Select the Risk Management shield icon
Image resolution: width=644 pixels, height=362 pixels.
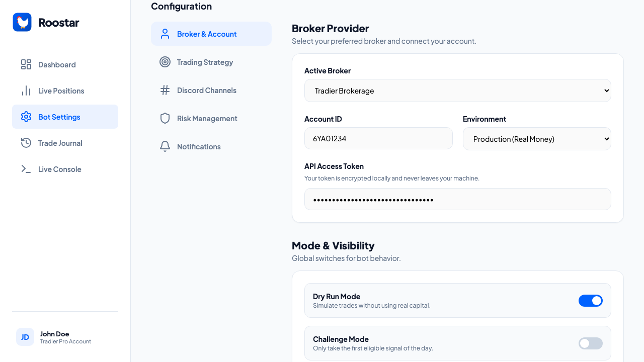coord(165,118)
